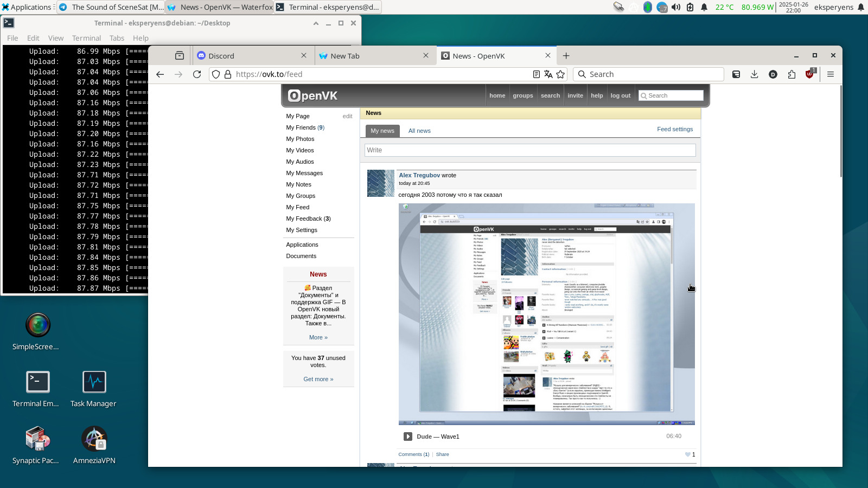The image size is (868, 488).
Task: Open the Terminal View menu
Action: pos(56,38)
